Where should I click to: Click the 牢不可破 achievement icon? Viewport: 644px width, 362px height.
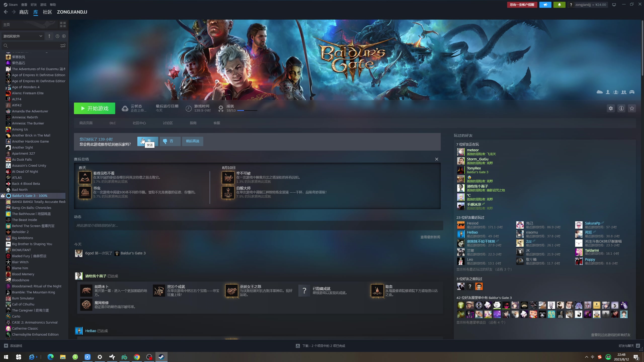coord(228,177)
